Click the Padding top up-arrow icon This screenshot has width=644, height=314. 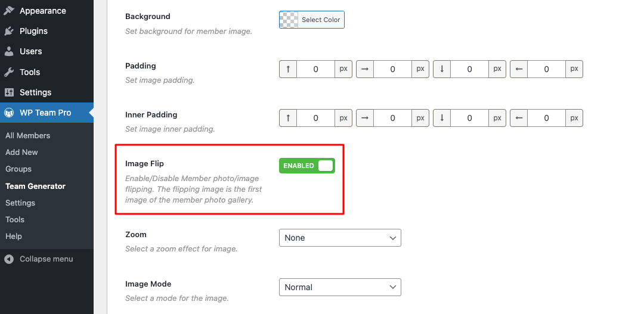pyautogui.click(x=288, y=69)
